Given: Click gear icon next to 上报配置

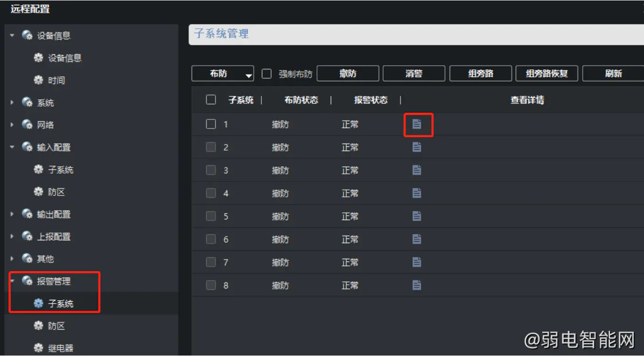Looking at the screenshot, I should 27,237.
